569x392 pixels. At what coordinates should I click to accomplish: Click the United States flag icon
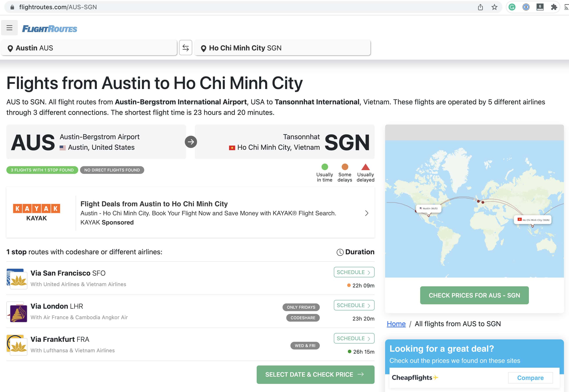click(63, 148)
